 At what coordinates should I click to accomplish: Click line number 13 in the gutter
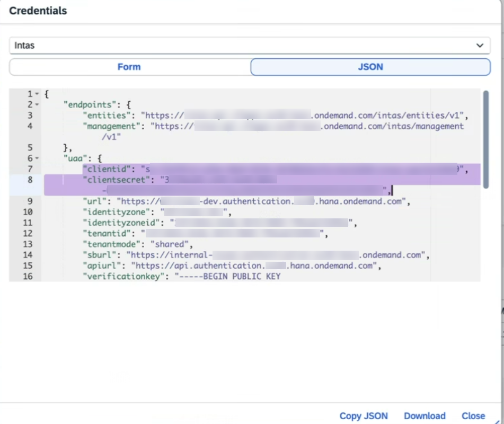[28, 244]
